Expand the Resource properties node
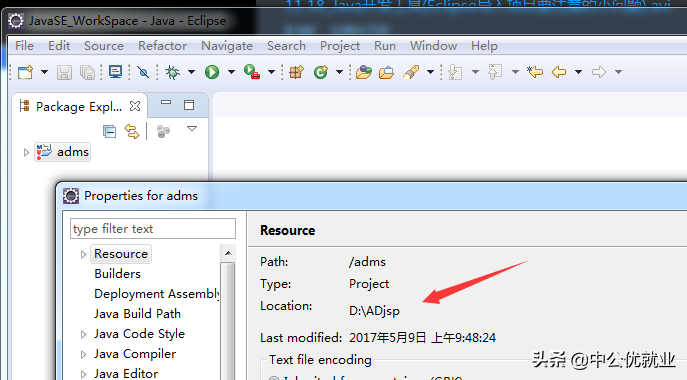 [83, 254]
